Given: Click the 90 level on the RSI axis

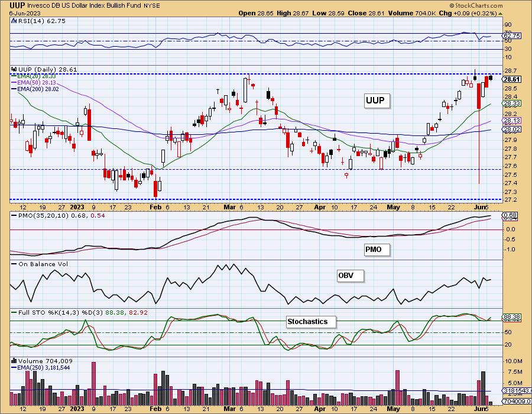Looking at the screenshot, I should 508,25.
